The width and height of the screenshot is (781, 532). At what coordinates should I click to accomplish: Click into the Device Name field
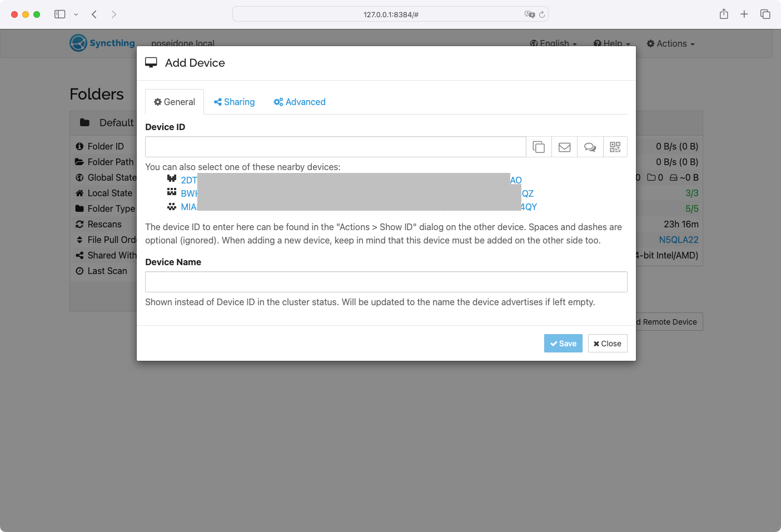[x=386, y=282]
